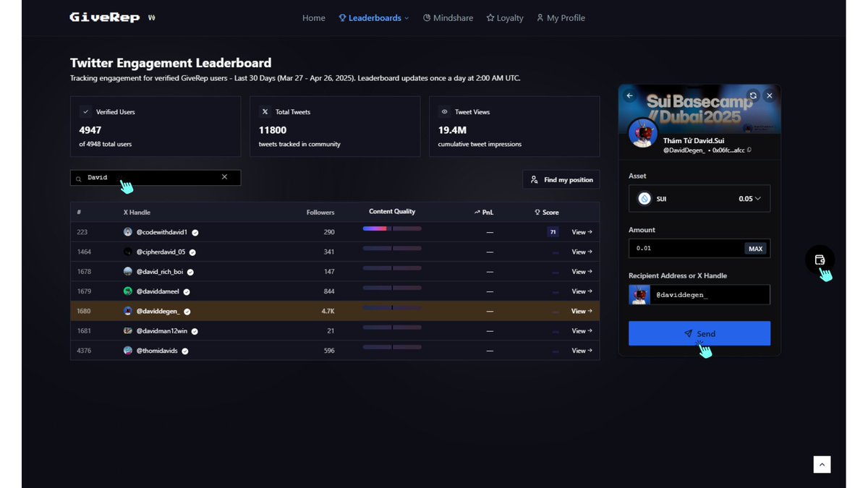Close the wallet send panel
Screen dimensions: 868x488
tap(770, 95)
